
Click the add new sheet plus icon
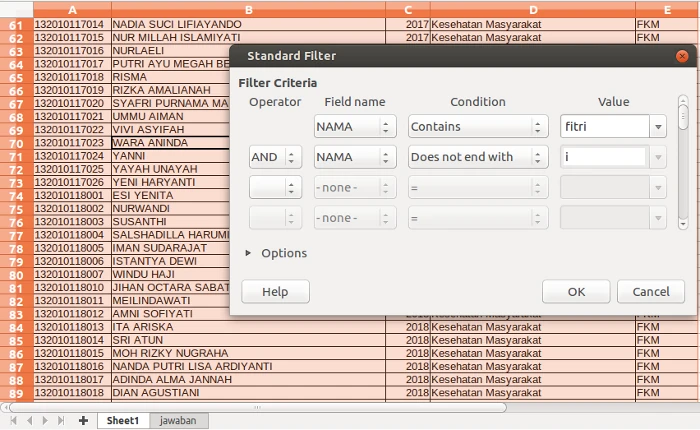coord(83,421)
